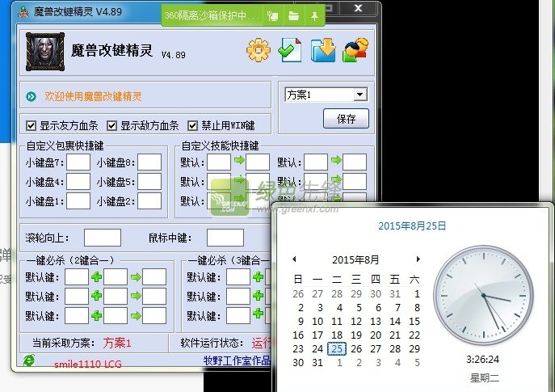Click the 小键盘7 input box

click(x=78, y=162)
